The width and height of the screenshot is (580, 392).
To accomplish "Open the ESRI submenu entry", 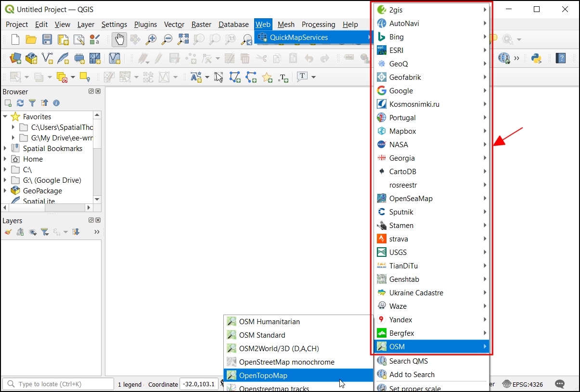I will tap(432, 50).
